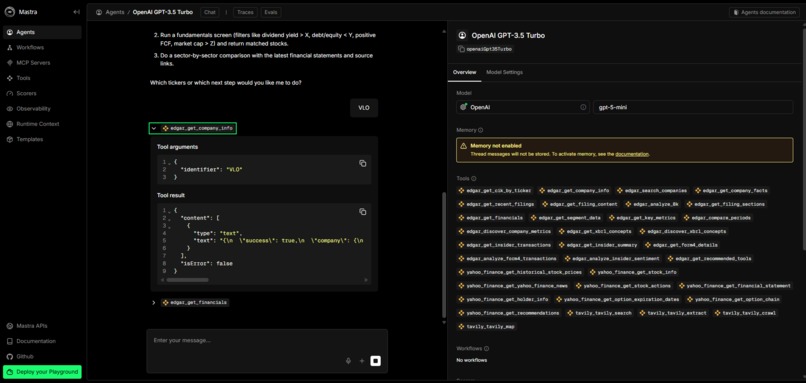Fold line 3 object in Tool result
The width and height of the screenshot is (806, 383).
click(x=169, y=226)
